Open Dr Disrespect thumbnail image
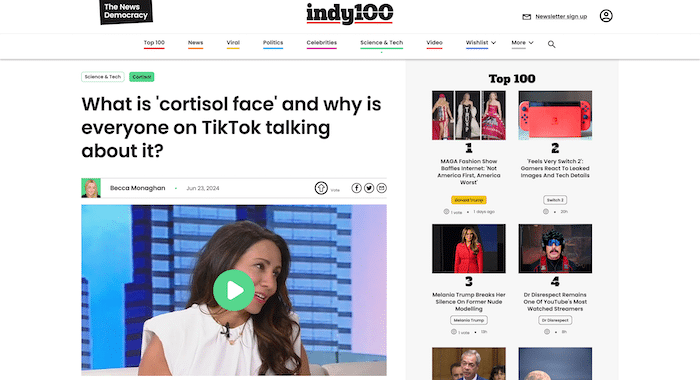 click(555, 249)
